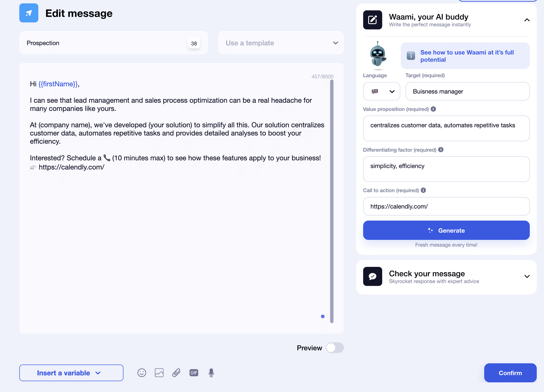Image resolution: width=544 pixels, height=392 pixels.
Task: Click the Target required input field
Action: [468, 91]
